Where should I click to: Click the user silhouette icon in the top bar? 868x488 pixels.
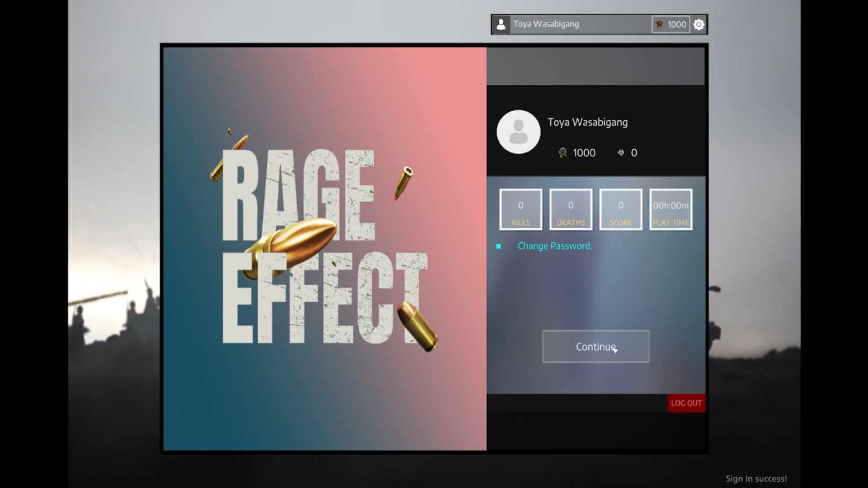501,24
